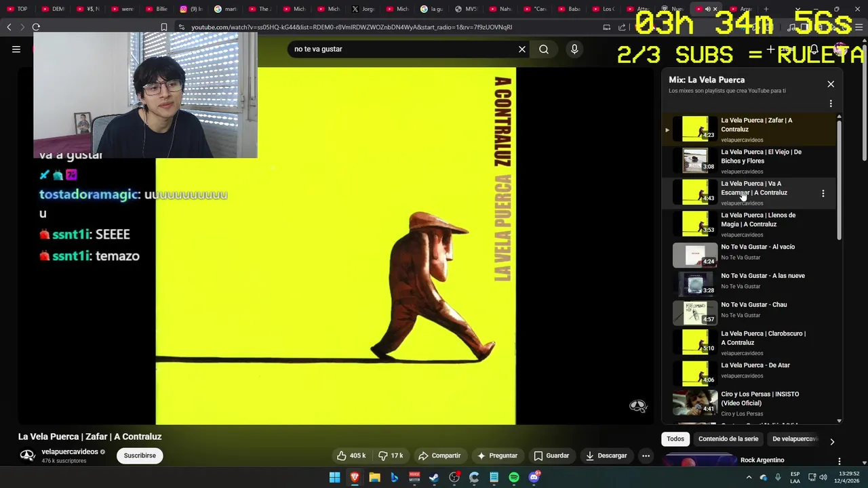Switch to the Baba browser tab
Image resolution: width=868 pixels, height=488 pixels.
570,9
